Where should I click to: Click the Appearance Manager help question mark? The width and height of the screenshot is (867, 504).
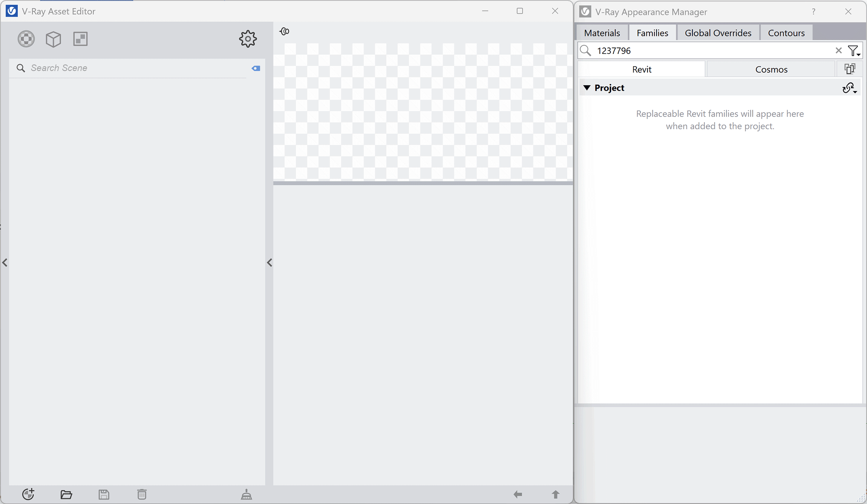813,12
